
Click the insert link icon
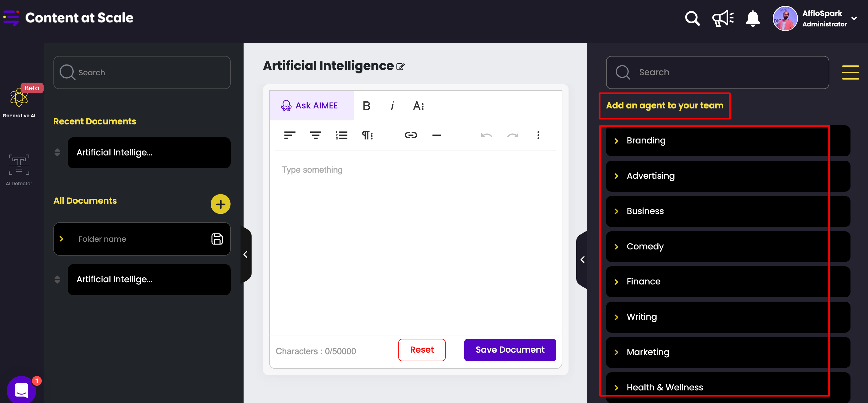[410, 135]
